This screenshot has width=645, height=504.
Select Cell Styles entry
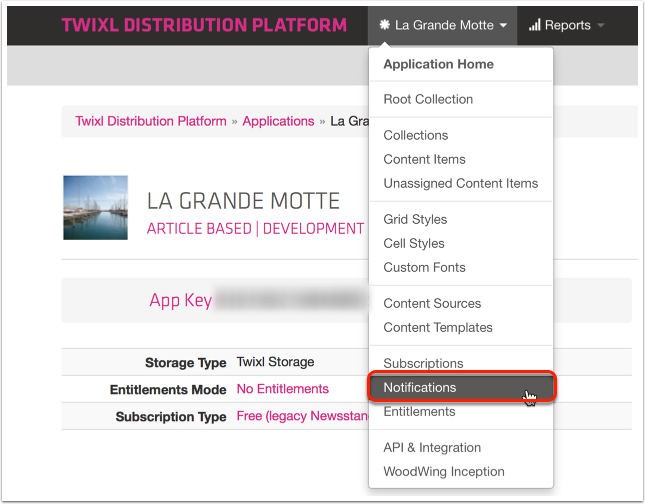414,244
